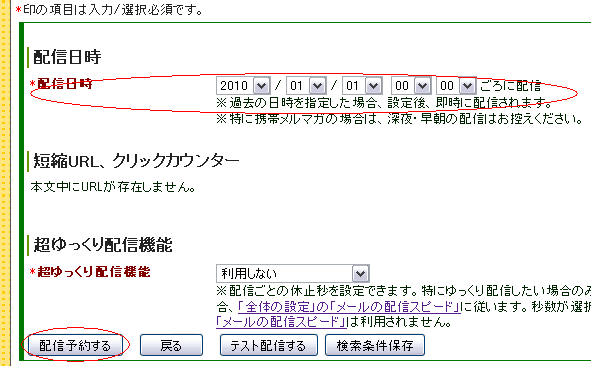Viewport: 591px width, 366px height.
Task: Open the minute dropdown next to ごろに配信
Action: (x=456, y=86)
